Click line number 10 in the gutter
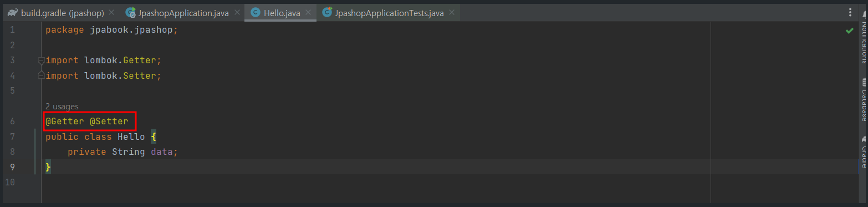 tap(10, 182)
